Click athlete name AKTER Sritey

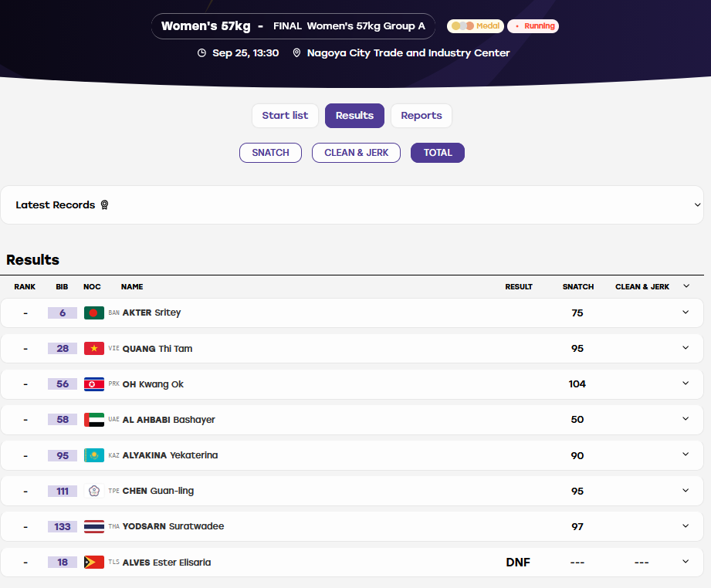click(x=151, y=313)
